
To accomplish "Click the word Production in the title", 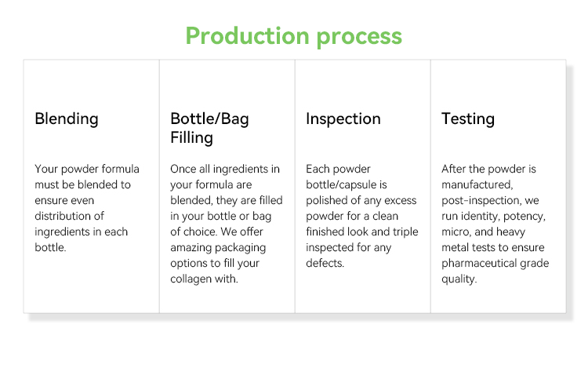I will pos(248,36).
